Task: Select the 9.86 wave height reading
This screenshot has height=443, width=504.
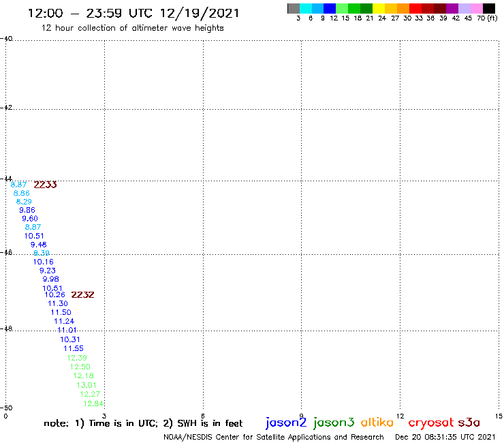Action: pos(27,210)
